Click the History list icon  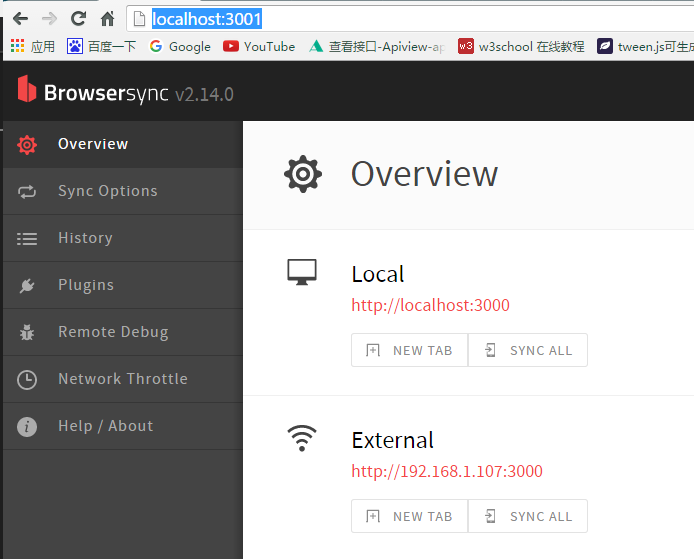point(27,239)
